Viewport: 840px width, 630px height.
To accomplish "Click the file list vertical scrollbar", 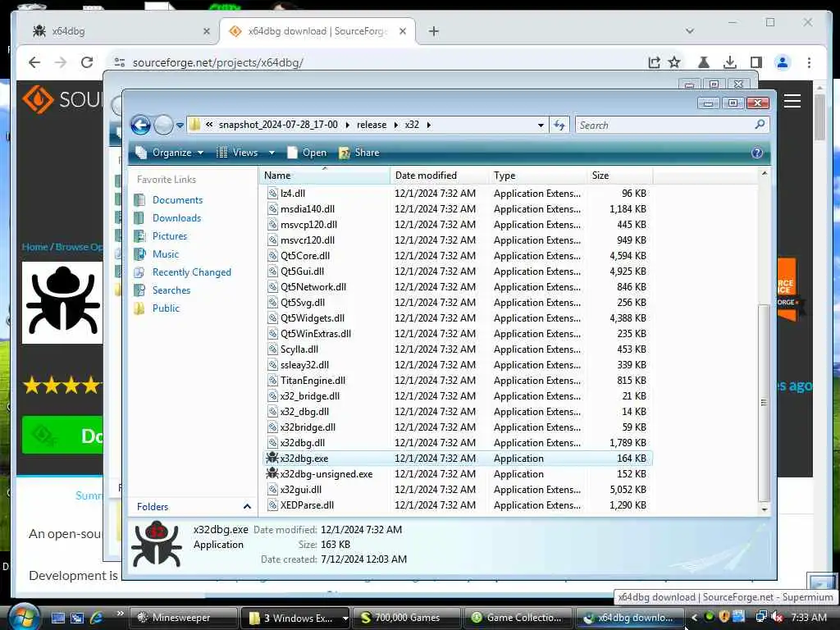I will (765, 402).
